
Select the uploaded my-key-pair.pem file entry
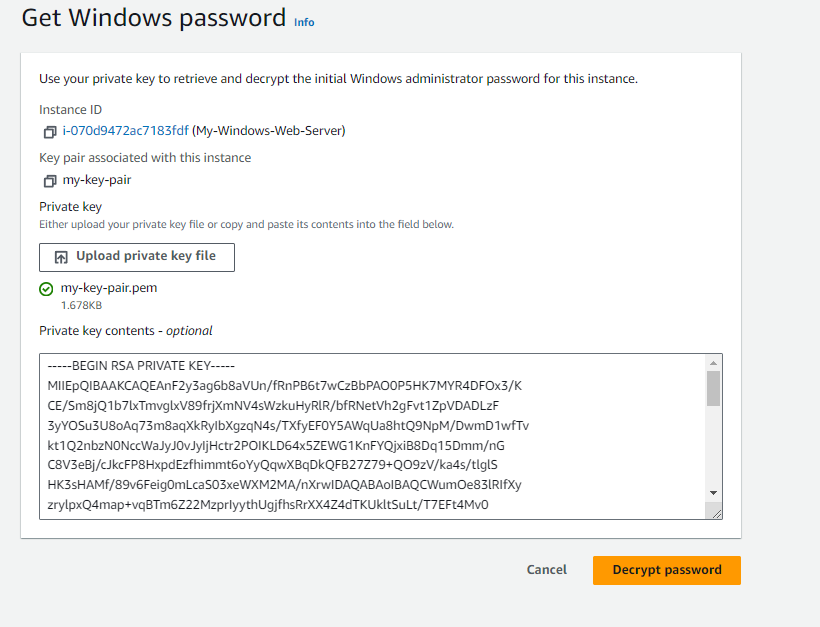point(107,288)
